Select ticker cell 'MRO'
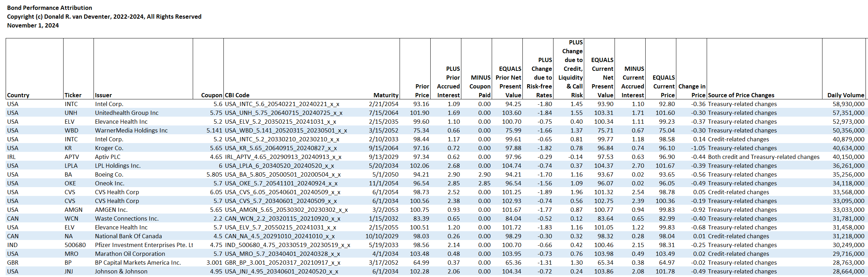This screenshot has width=868, height=277. coord(71,254)
